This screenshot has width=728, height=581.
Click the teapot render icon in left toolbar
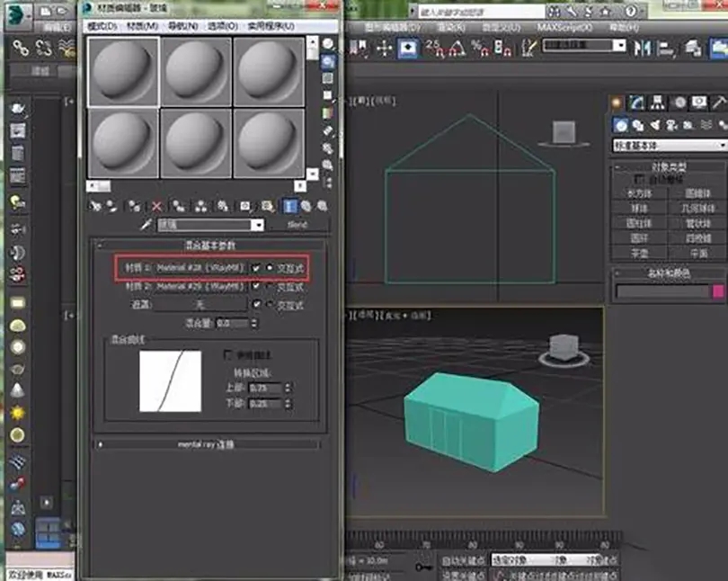(x=18, y=108)
